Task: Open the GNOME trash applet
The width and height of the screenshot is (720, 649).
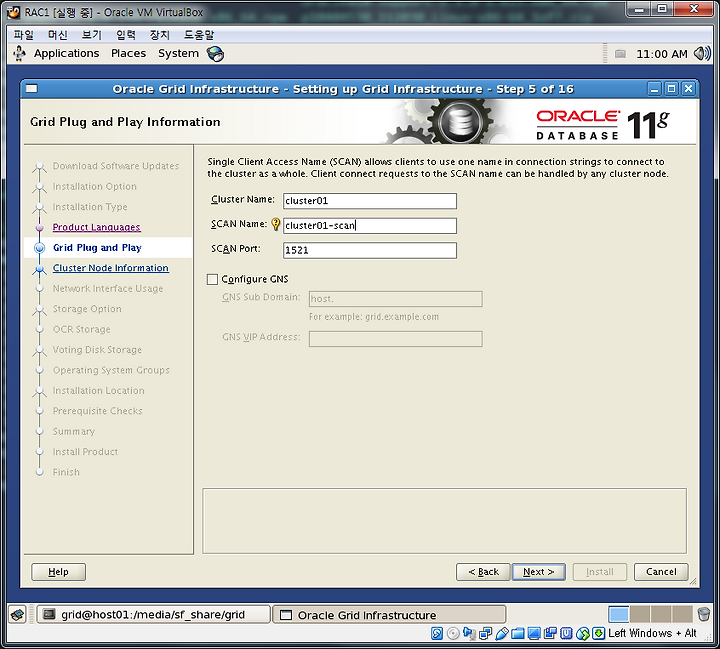Action: point(703,614)
